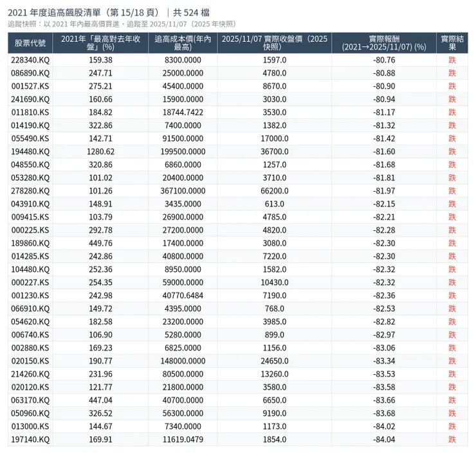Viewport: 476px width, 454px height.
Task: Click the value 1280.62 for 194480.KQ
Action: [100, 151]
